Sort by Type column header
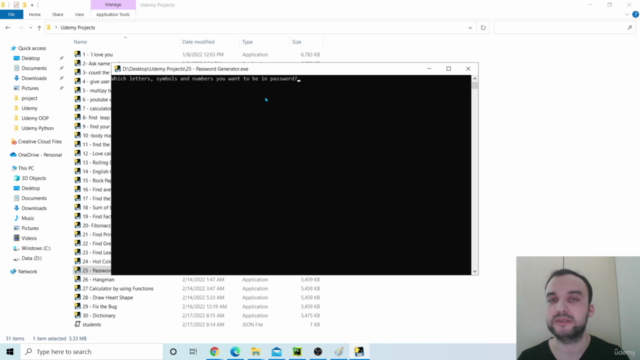 pos(247,42)
